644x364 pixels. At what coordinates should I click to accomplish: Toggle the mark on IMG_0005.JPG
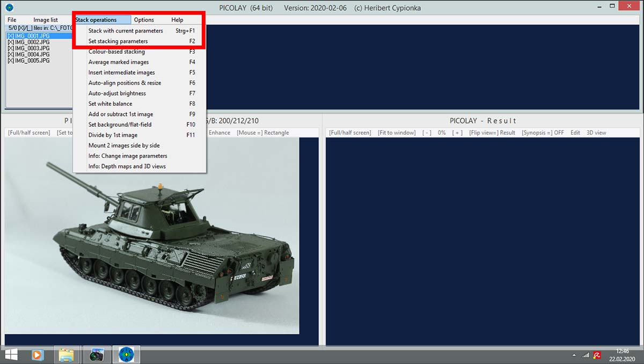point(11,61)
